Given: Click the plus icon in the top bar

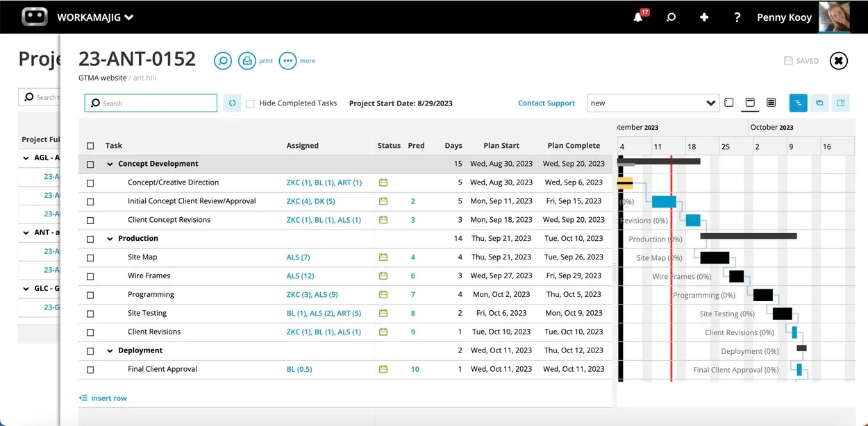Looking at the screenshot, I should click(x=704, y=17).
